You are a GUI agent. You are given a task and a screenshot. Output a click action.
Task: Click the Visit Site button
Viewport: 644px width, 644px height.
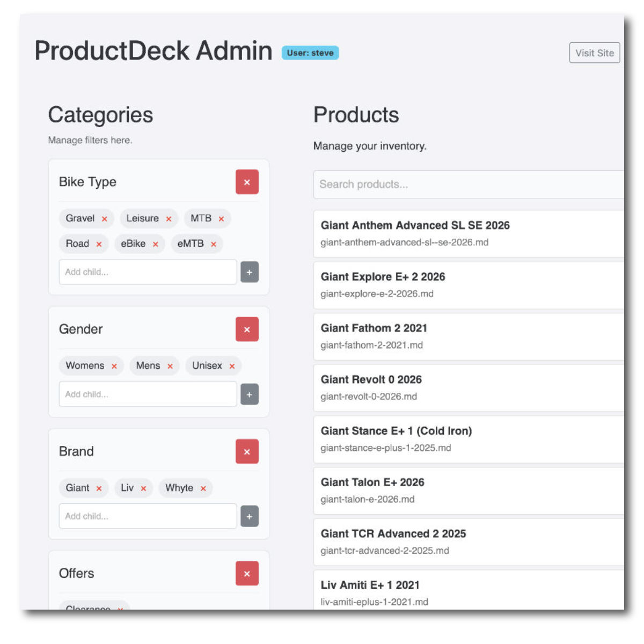pos(594,53)
